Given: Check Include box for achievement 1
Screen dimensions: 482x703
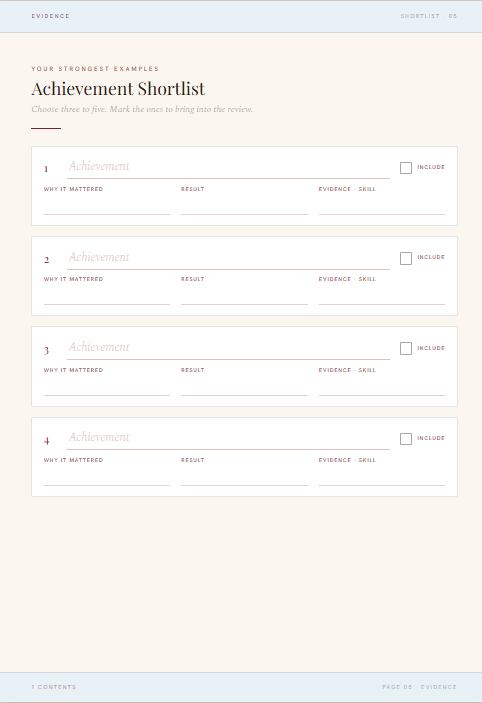Looking at the screenshot, I should 406,168.
